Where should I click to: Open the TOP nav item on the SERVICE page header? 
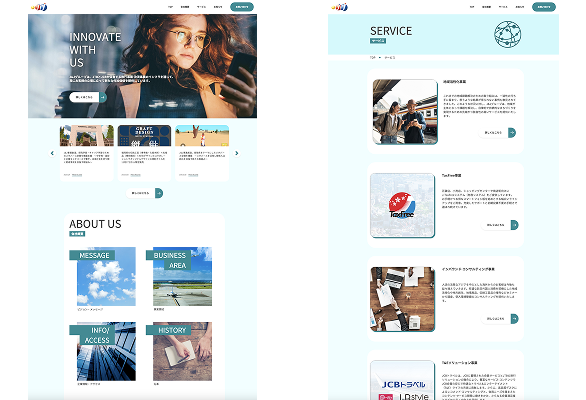[472, 7]
